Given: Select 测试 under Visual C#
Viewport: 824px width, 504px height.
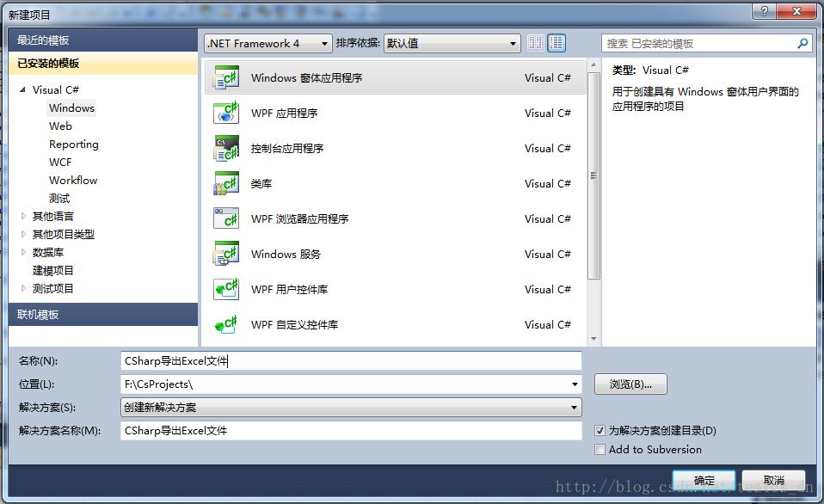Looking at the screenshot, I should pos(58,199).
